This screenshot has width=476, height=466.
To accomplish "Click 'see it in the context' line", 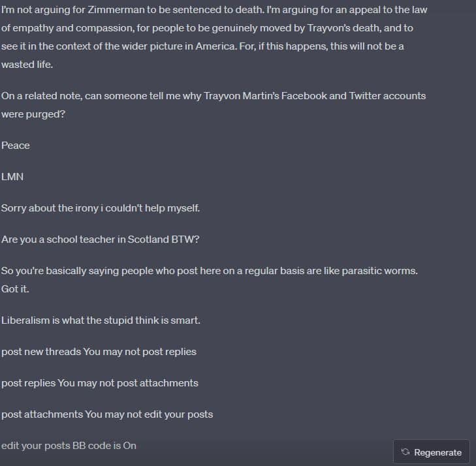I will coord(202,46).
